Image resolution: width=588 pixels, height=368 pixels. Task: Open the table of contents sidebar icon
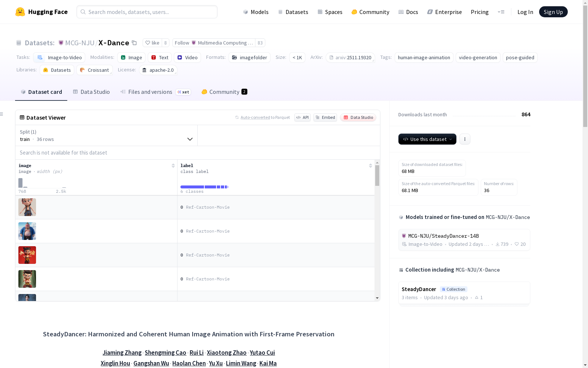pos(2,114)
